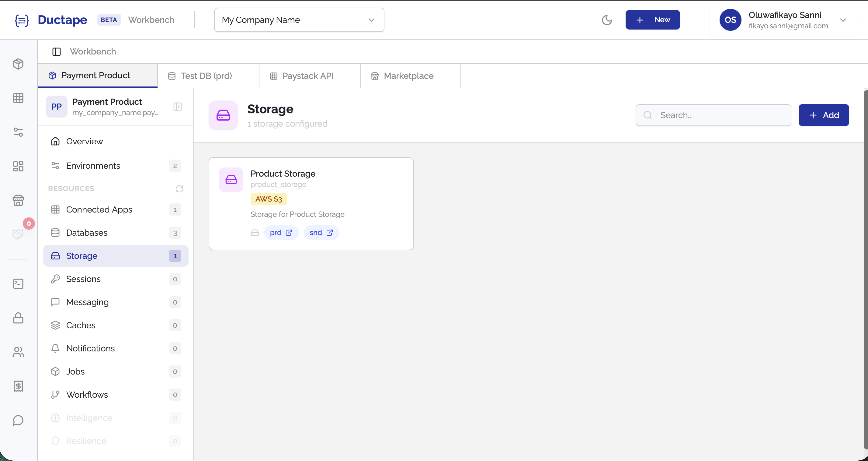Screen dimensions: 868x461
Task: Select the package/products icon in the left rail
Action: pyautogui.click(x=18, y=64)
